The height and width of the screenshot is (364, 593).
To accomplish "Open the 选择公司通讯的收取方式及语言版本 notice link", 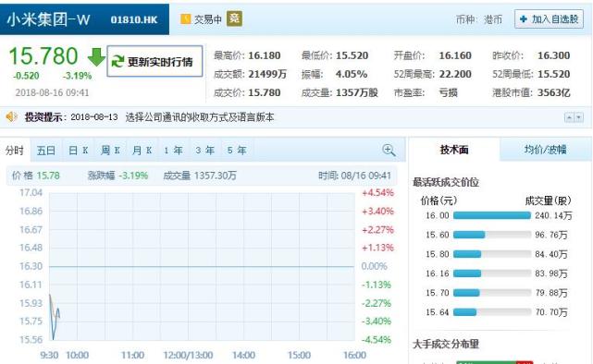I will coord(200,117).
